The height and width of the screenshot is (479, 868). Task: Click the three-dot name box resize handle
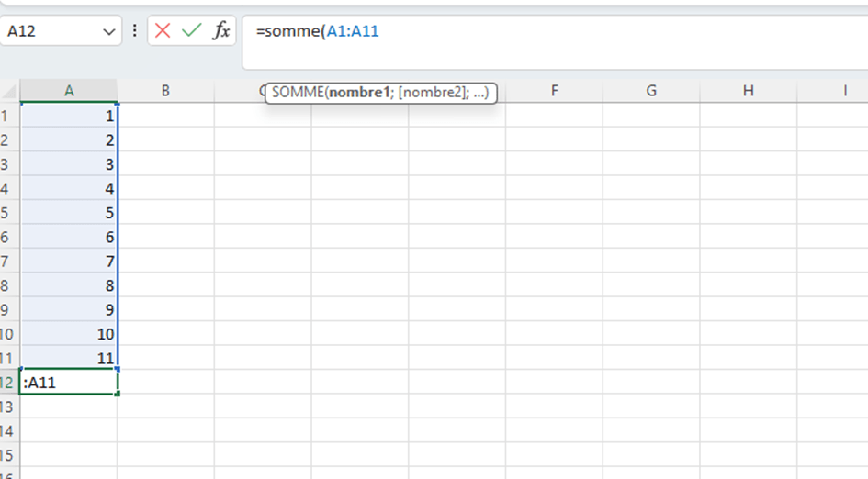click(135, 30)
